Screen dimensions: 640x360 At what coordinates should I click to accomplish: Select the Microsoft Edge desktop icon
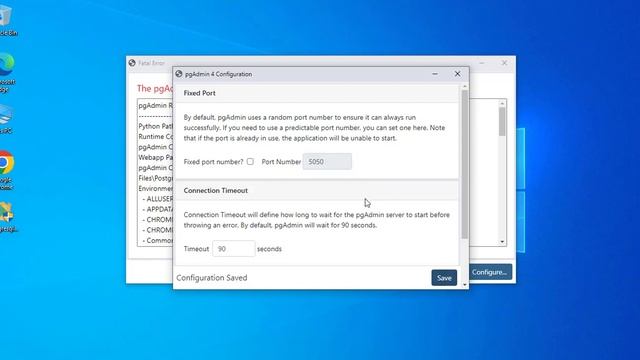[x=7, y=72]
